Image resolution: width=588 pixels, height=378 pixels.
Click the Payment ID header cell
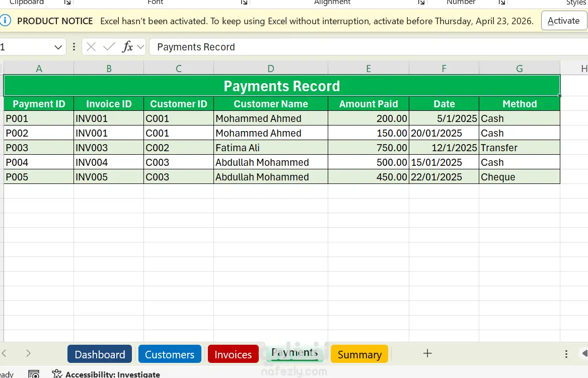(x=39, y=104)
